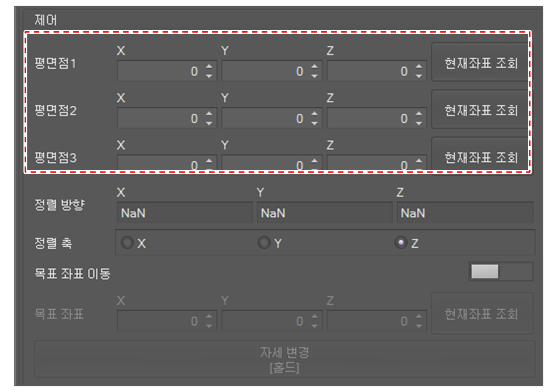Increase 평면점3 Z value with up arrow
Screen dimensions: 558x392
coord(418,161)
